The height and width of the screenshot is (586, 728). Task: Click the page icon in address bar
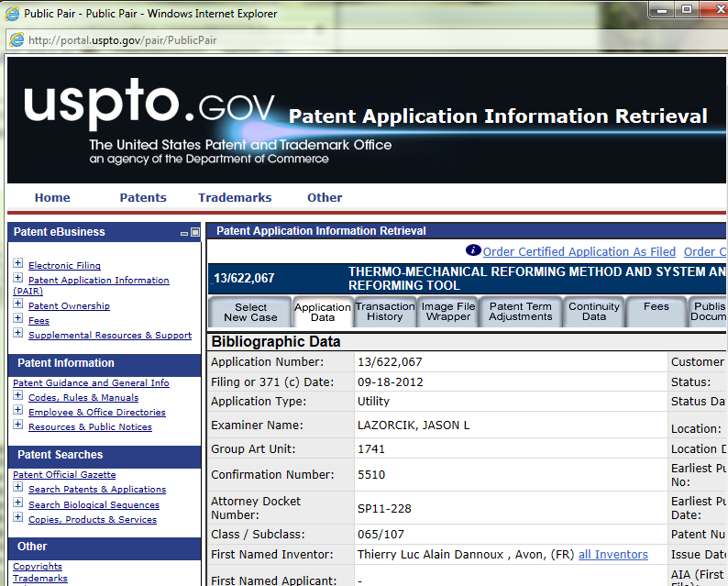point(17,40)
